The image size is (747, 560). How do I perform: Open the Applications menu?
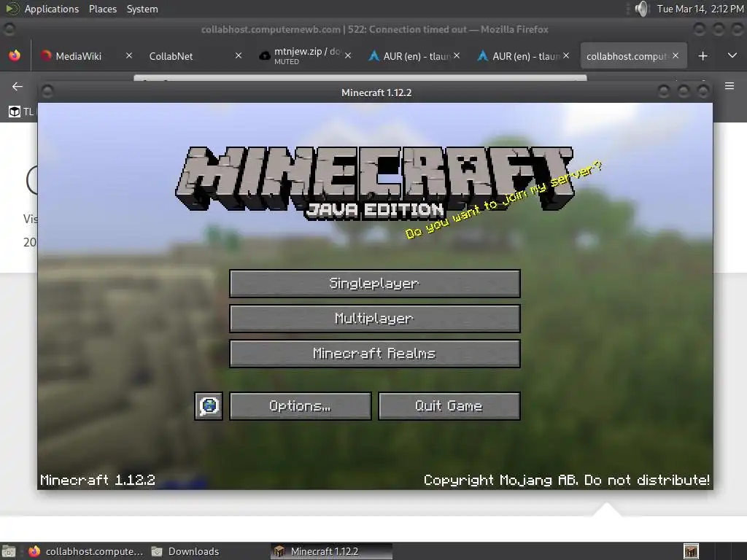pyautogui.click(x=52, y=9)
